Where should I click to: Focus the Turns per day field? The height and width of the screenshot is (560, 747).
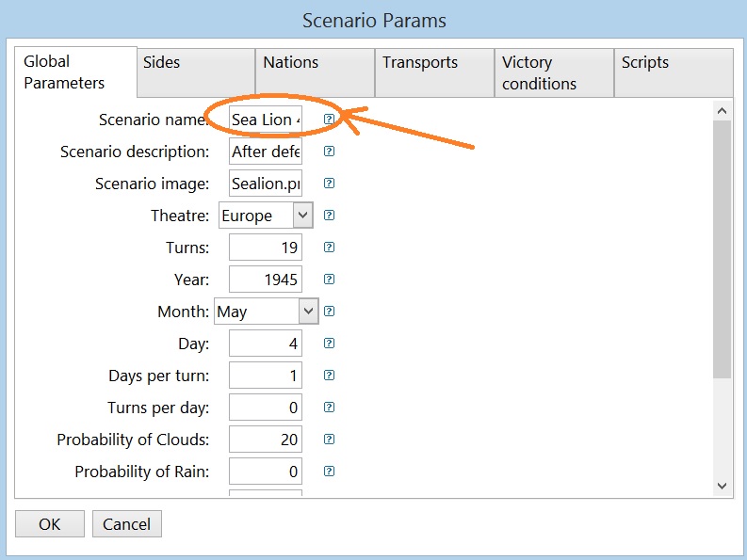coord(266,408)
